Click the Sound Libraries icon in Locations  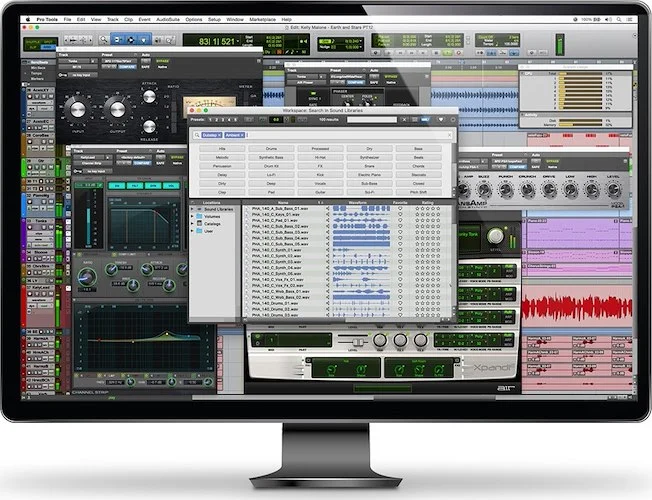(x=201, y=209)
